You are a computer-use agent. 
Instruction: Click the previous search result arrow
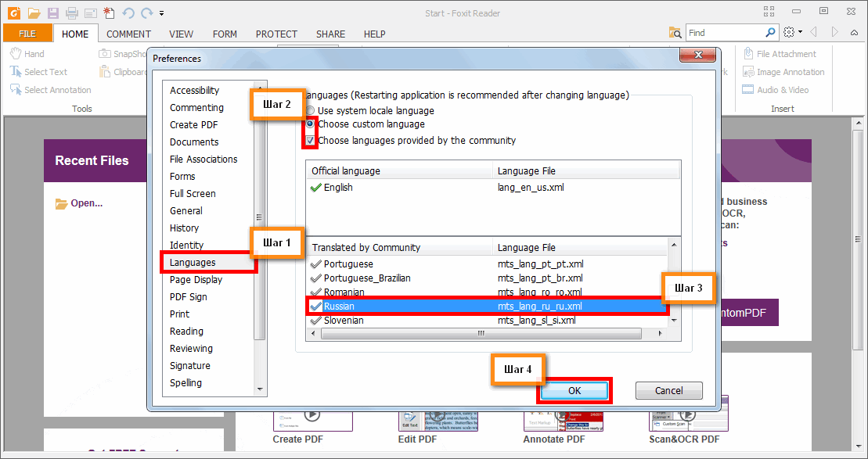click(814, 33)
